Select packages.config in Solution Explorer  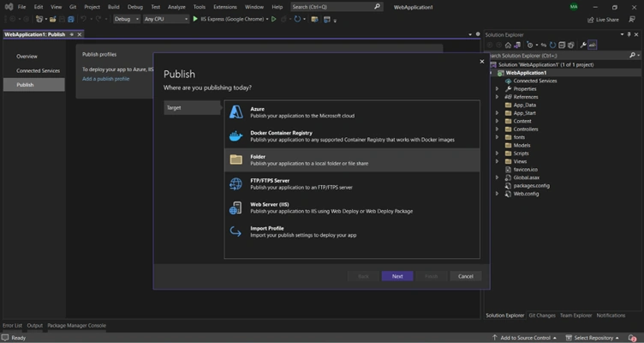click(x=531, y=185)
